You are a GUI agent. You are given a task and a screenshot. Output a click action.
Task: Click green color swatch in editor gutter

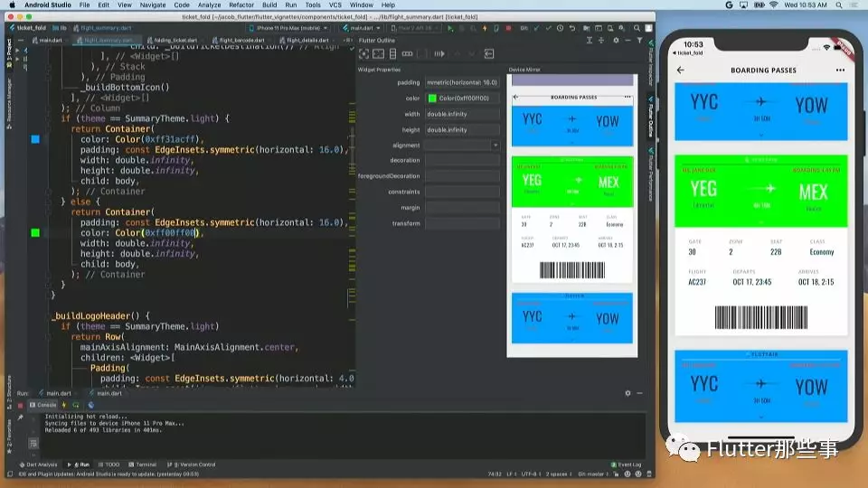tap(35, 233)
